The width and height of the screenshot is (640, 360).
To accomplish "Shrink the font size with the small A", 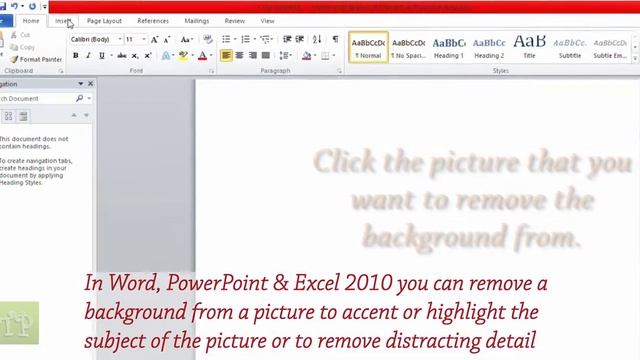I will (x=167, y=40).
